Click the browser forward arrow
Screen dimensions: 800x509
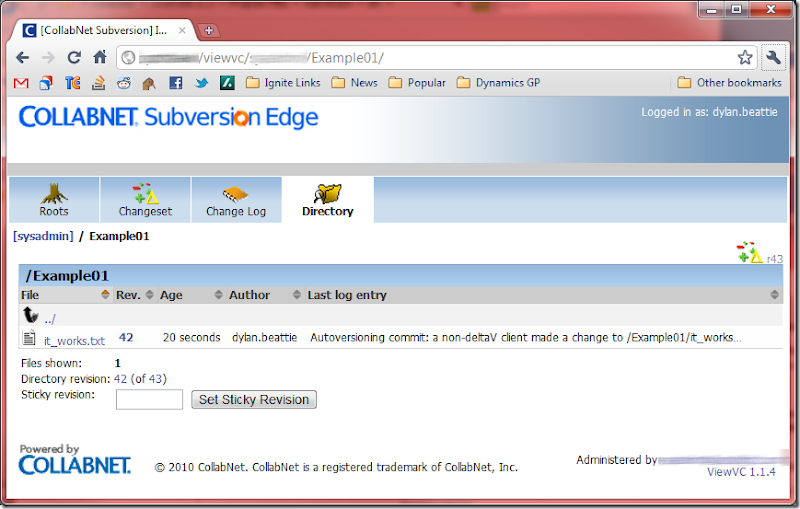48,58
